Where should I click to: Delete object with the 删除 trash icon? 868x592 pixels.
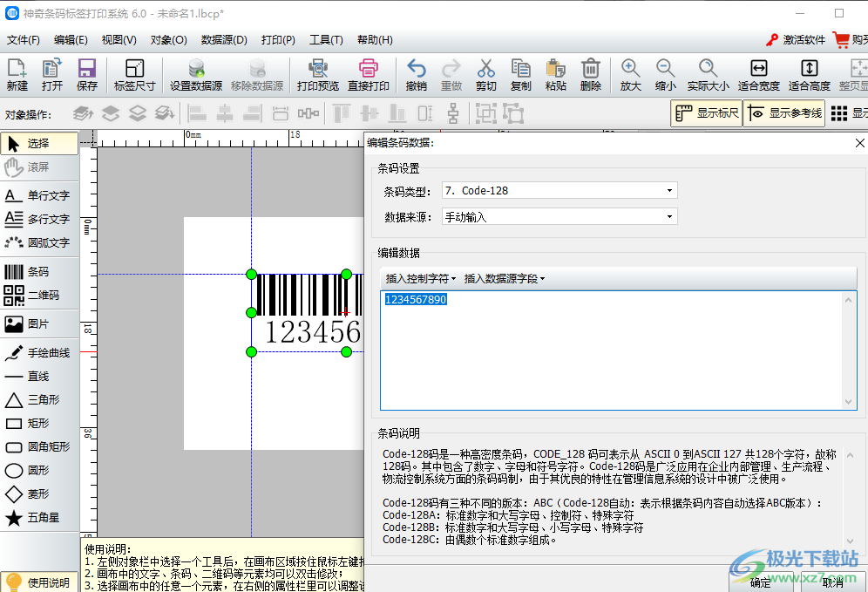591,75
